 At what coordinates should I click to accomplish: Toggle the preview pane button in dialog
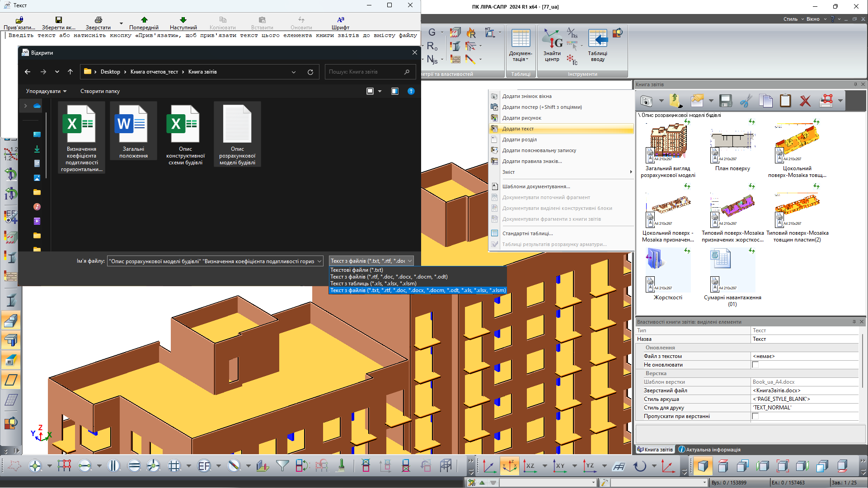tap(395, 91)
